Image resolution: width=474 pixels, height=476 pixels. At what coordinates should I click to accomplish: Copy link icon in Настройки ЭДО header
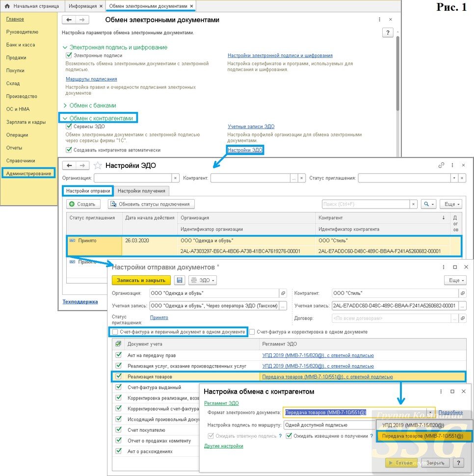pos(441,165)
